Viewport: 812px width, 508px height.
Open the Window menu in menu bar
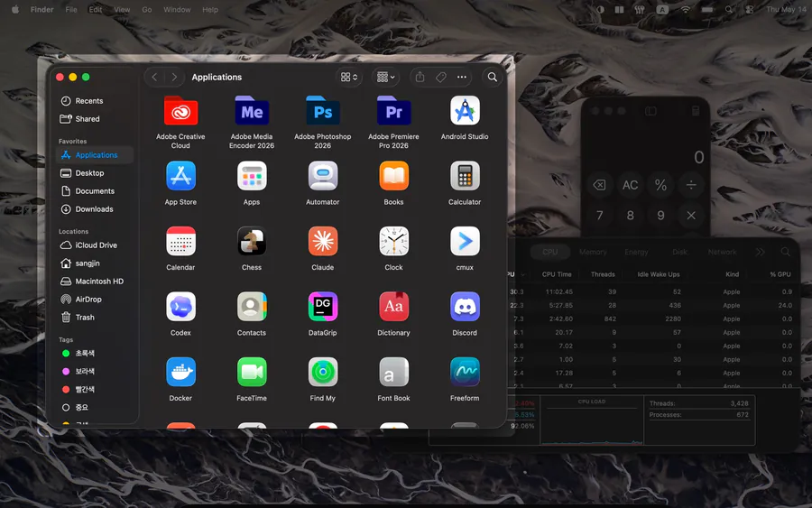click(177, 9)
